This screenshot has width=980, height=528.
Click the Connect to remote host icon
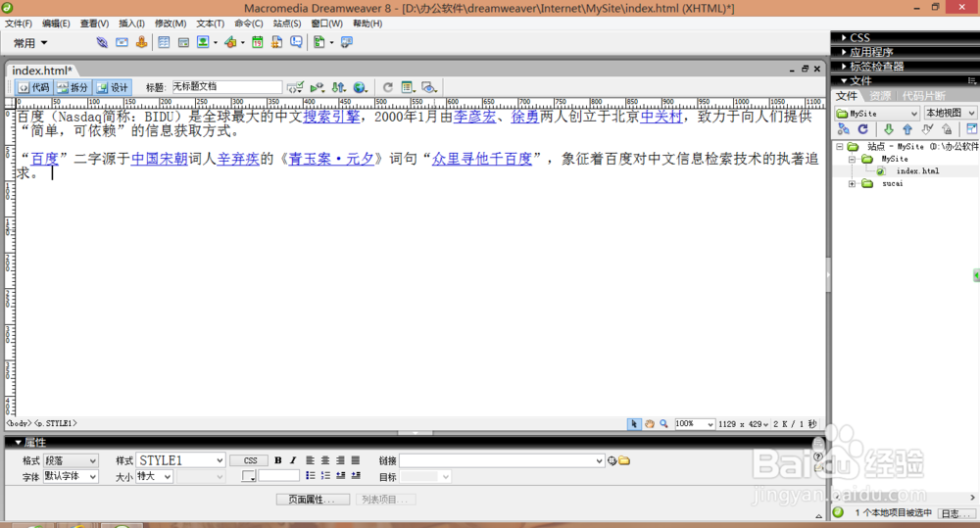[x=843, y=129]
